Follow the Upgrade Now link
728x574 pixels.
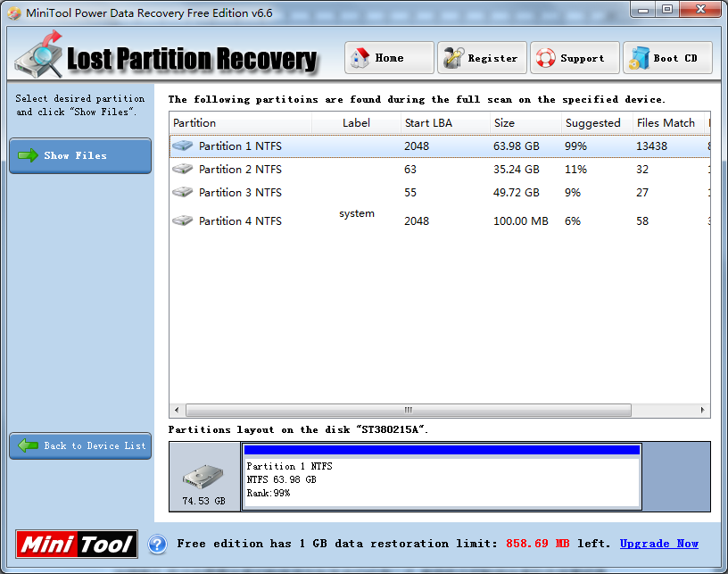(x=658, y=544)
